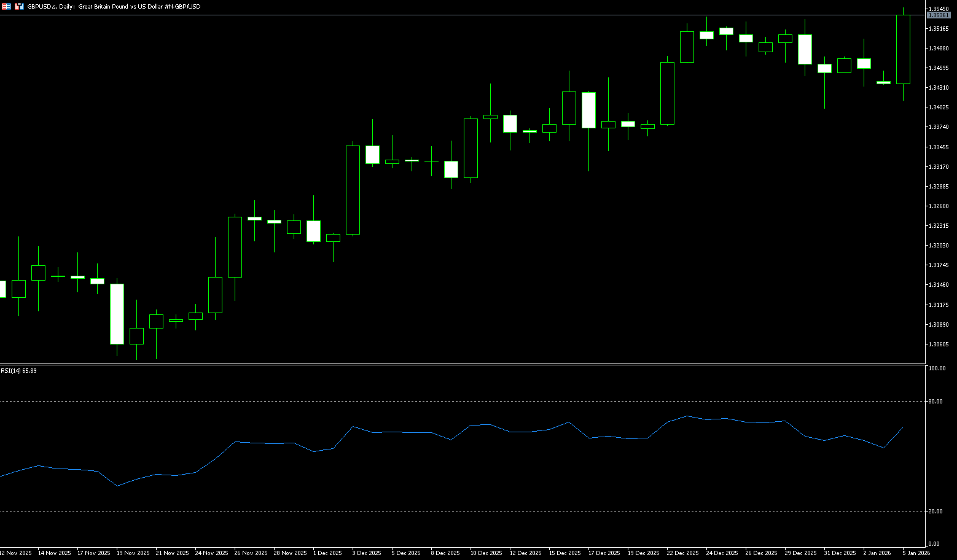Click the separator between price chart and RSI

click(x=461, y=365)
